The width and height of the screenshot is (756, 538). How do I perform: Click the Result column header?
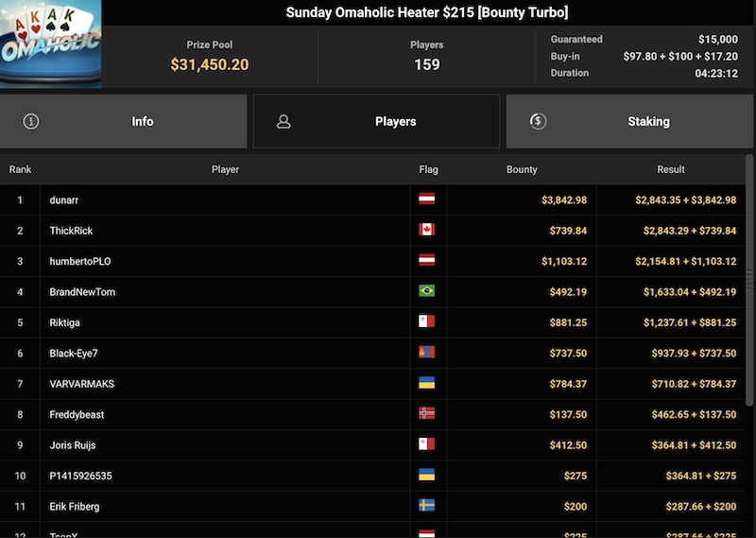[671, 170]
